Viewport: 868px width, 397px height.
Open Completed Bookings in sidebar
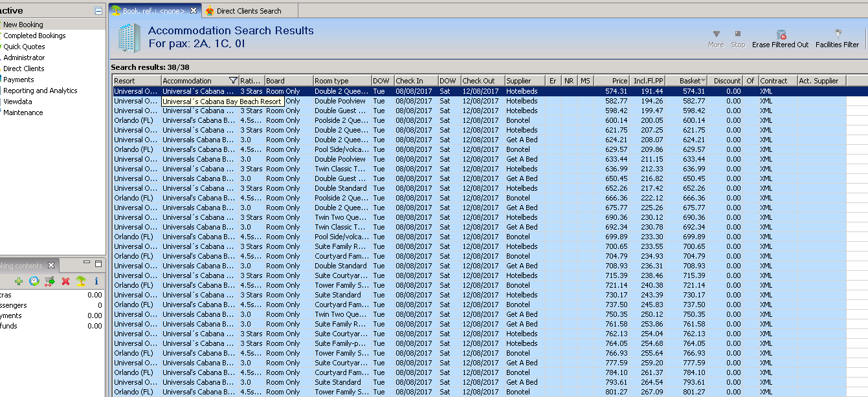click(x=34, y=36)
